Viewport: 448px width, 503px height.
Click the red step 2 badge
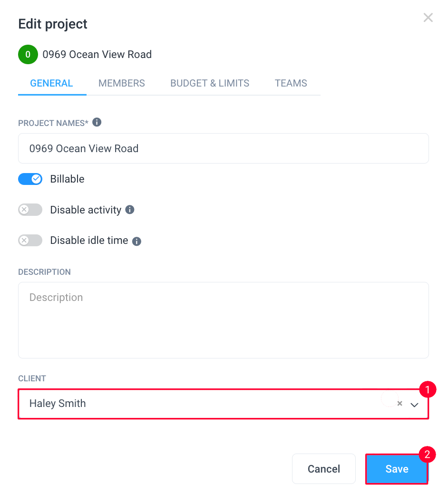427,454
